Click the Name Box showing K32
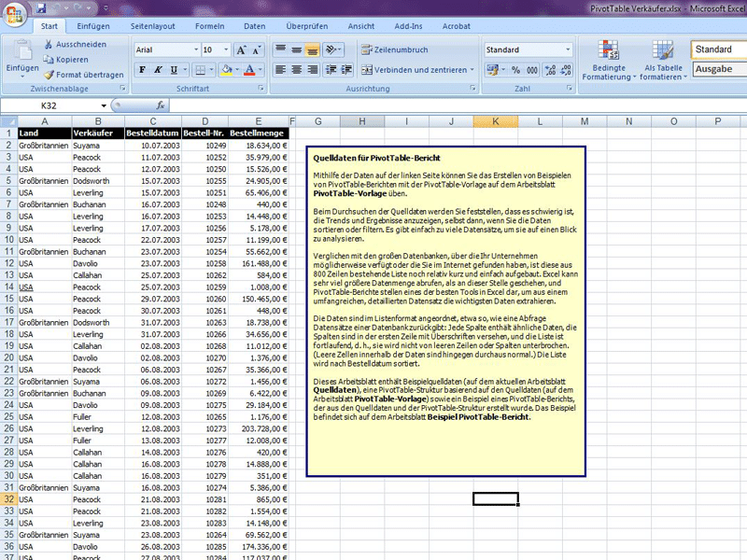 49,105
